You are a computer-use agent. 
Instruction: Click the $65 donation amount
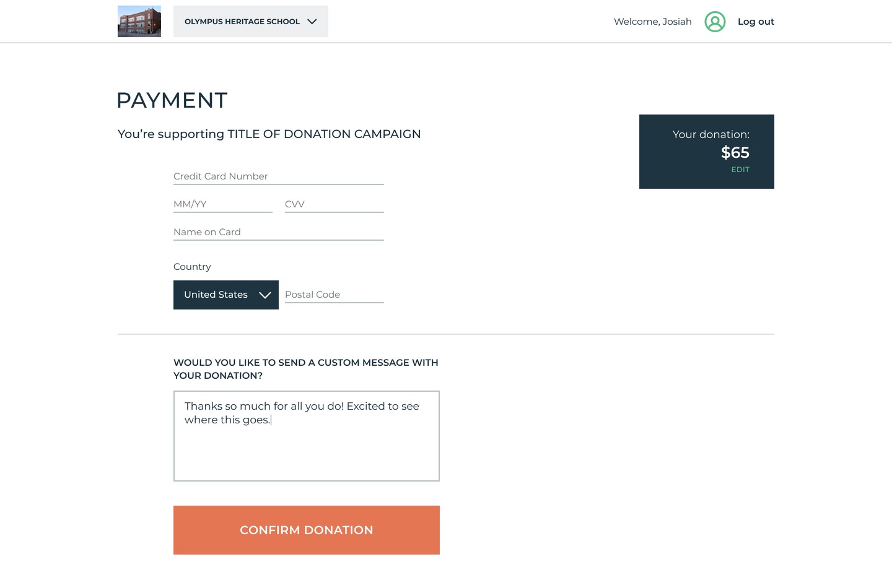[x=735, y=152]
